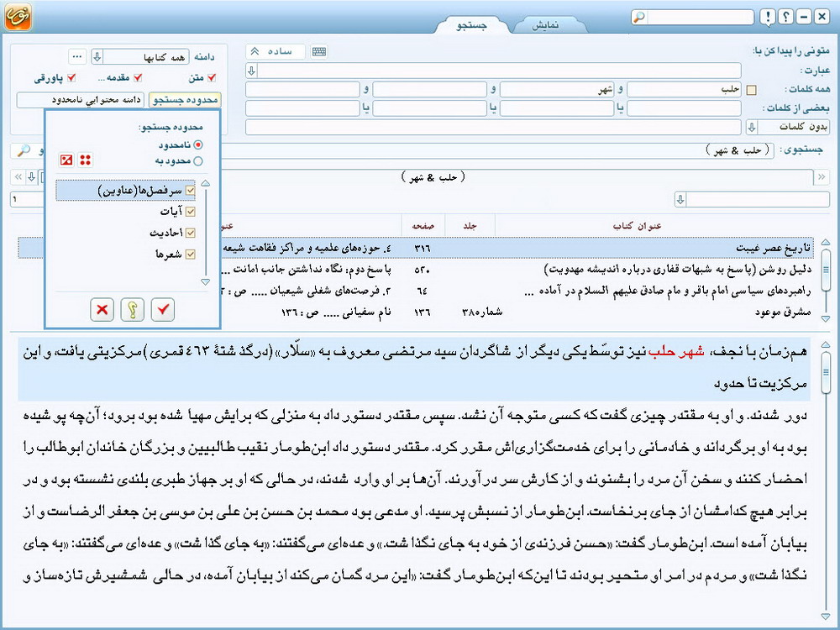The image size is (840, 630).
Task: Open the بدون کلمات dropdown
Action: coord(752,127)
